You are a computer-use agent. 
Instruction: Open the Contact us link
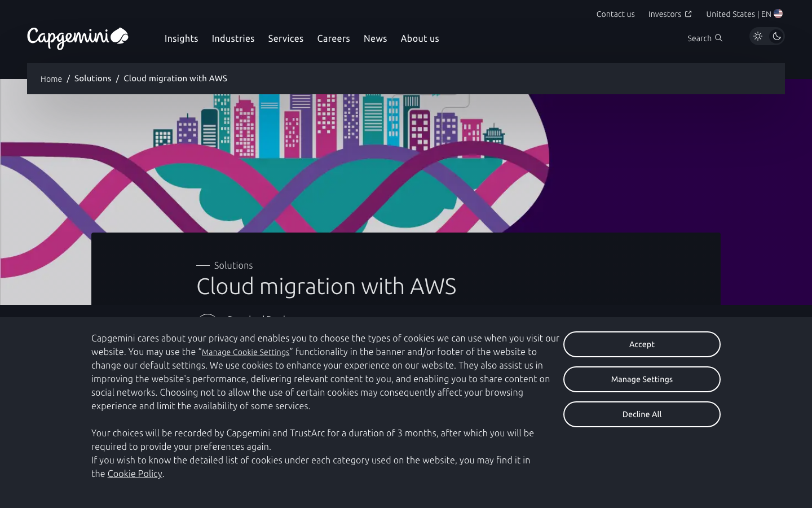click(x=615, y=14)
